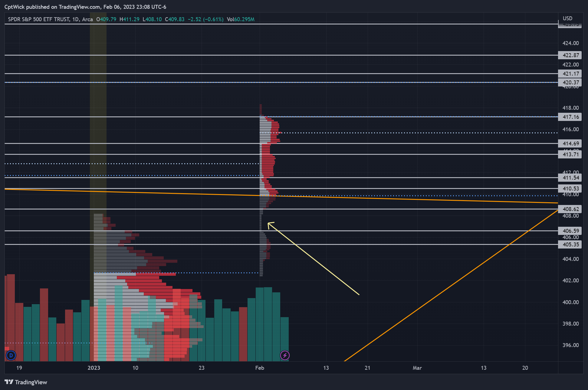The height and width of the screenshot is (390, 588).
Task: Select the 405.35 price level tag
Action: (570, 244)
